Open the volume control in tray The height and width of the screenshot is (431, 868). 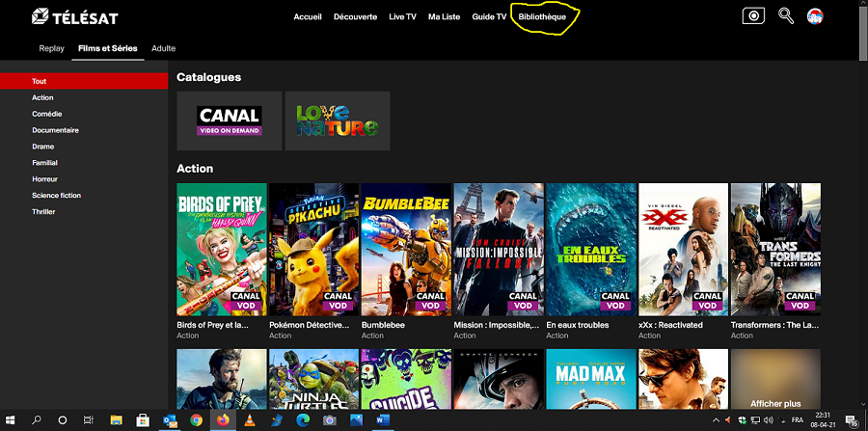768,420
